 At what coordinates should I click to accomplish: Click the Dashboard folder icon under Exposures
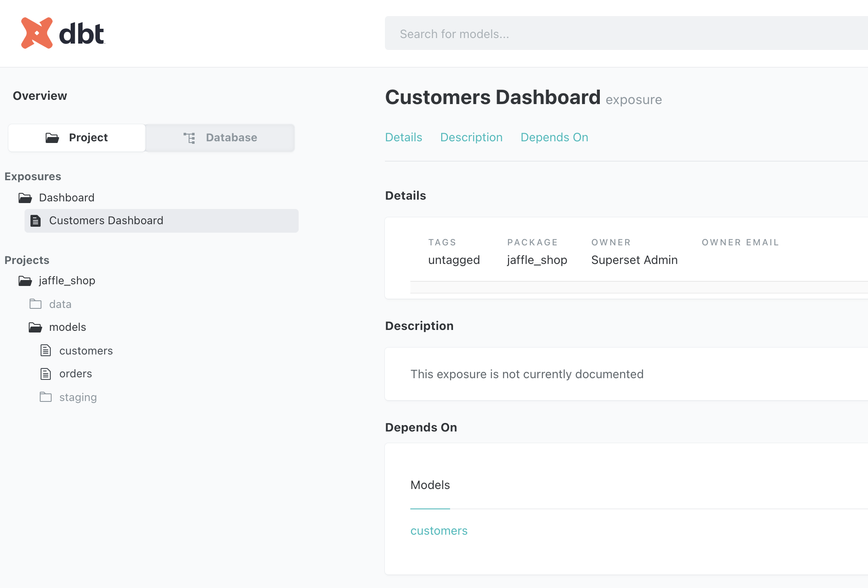pyautogui.click(x=25, y=198)
